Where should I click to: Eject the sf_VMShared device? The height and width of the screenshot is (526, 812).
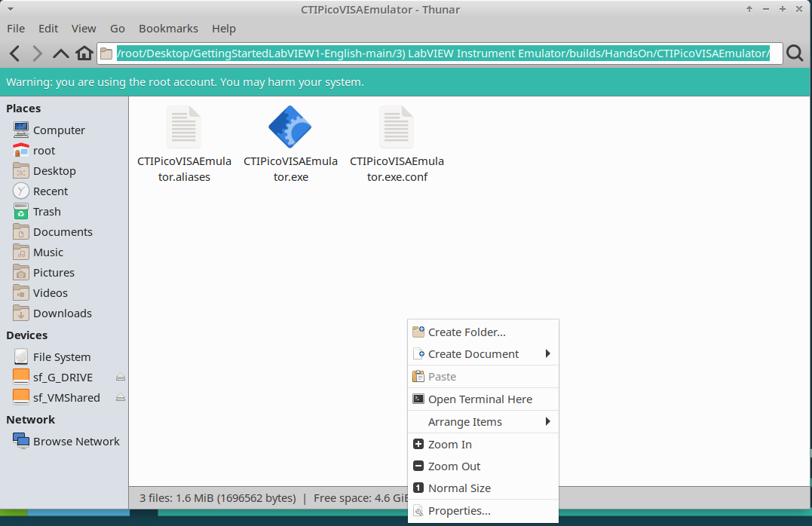121,398
